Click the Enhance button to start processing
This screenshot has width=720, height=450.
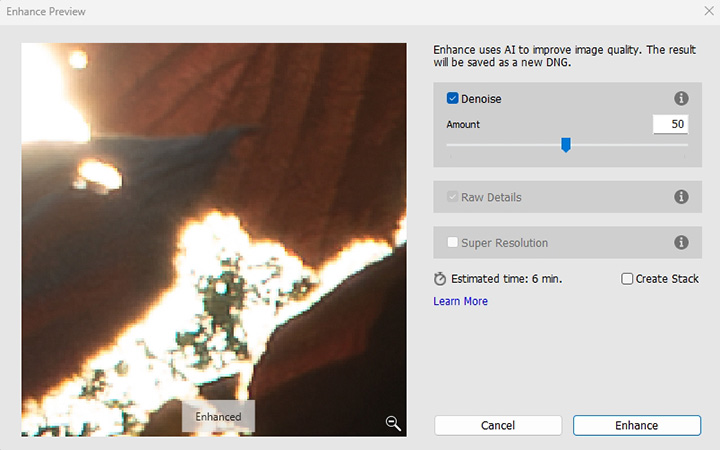(636, 425)
